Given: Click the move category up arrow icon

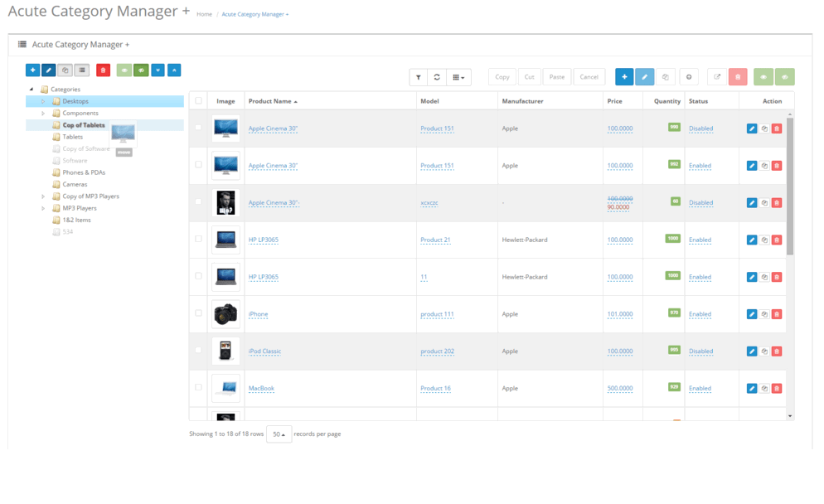Looking at the screenshot, I should pyautogui.click(x=174, y=70).
